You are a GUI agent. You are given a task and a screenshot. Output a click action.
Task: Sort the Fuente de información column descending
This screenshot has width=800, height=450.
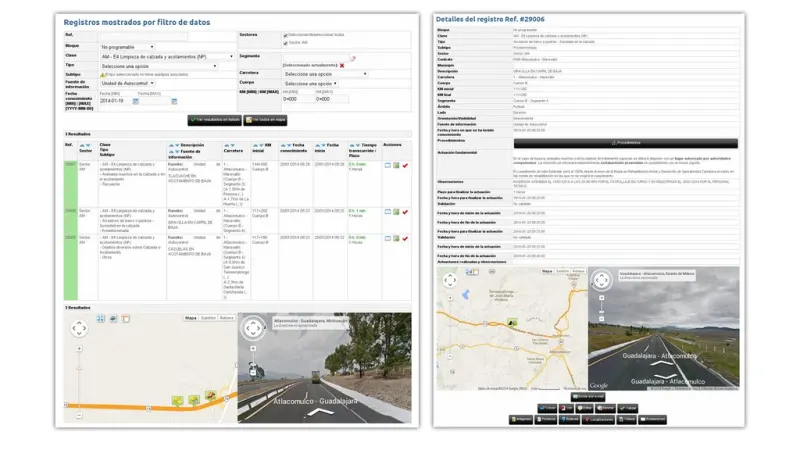point(178,152)
